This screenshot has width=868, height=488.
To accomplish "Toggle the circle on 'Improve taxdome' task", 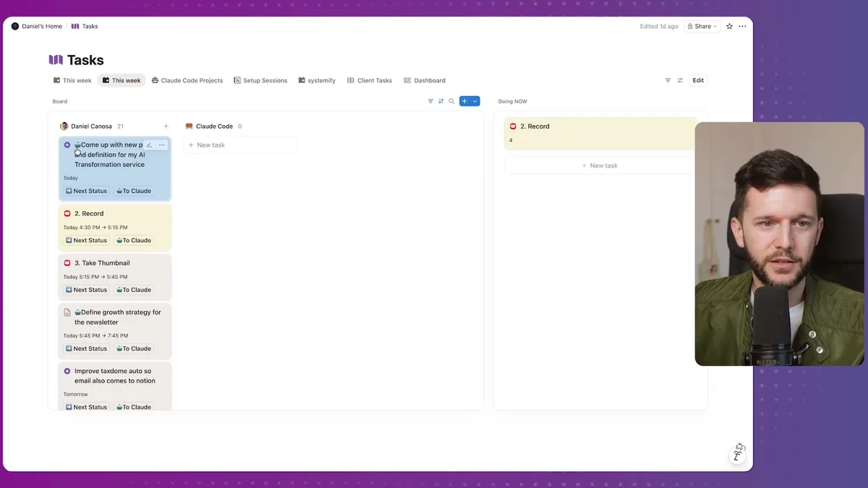I will pos(67,370).
